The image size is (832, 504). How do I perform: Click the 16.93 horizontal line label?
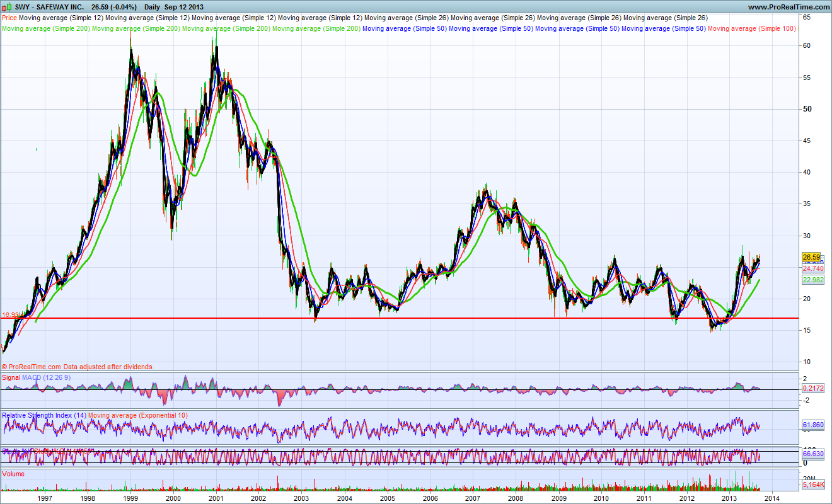[11, 314]
